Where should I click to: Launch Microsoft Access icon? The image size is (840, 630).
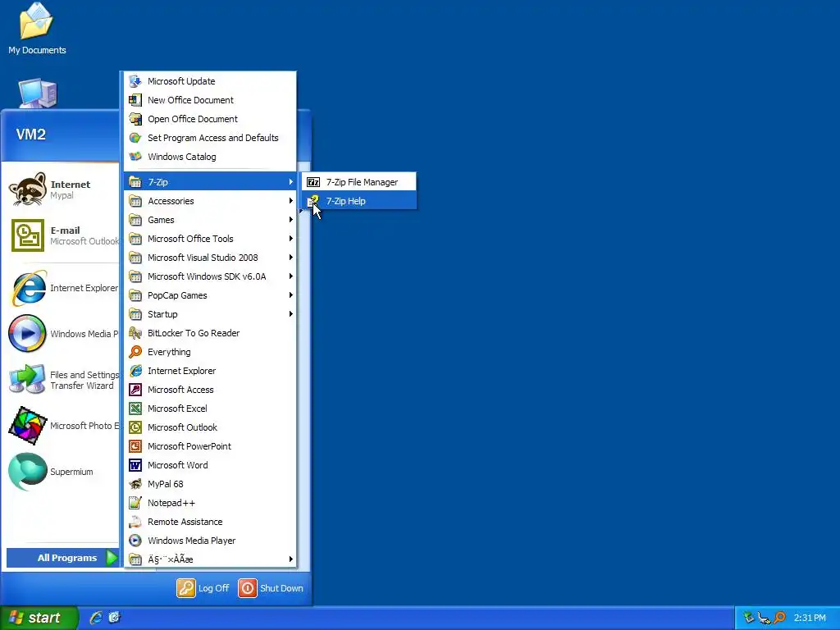(135, 390)
